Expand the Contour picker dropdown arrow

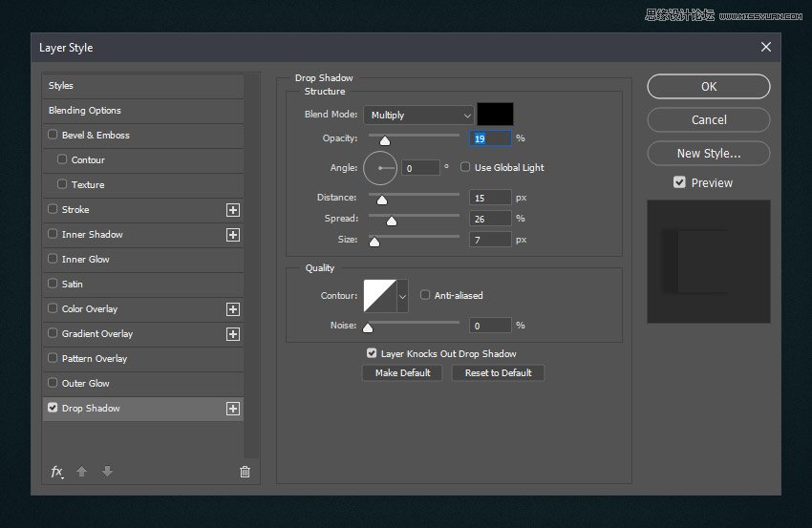402,297
